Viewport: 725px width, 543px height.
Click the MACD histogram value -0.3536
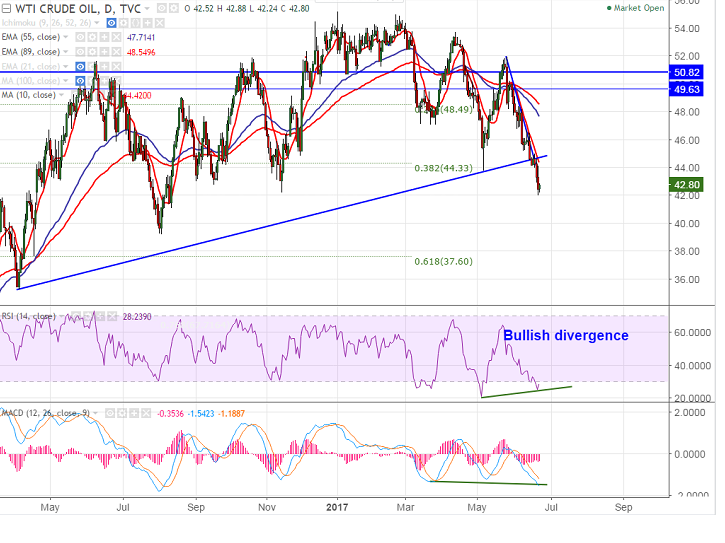(x=170, y=413)
